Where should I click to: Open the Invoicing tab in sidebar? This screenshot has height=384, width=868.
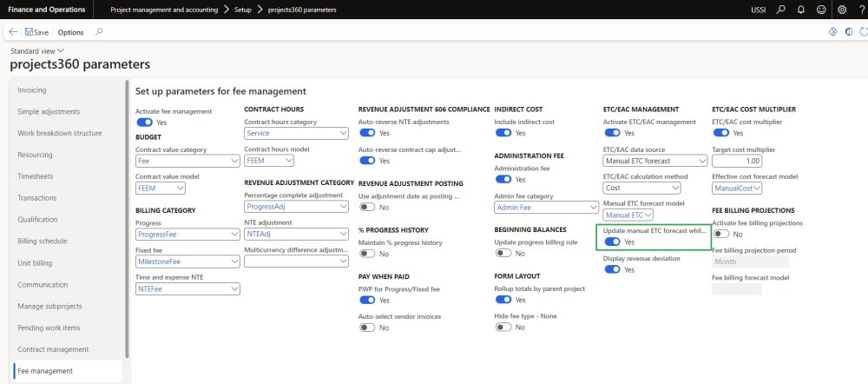pos(32,90)
